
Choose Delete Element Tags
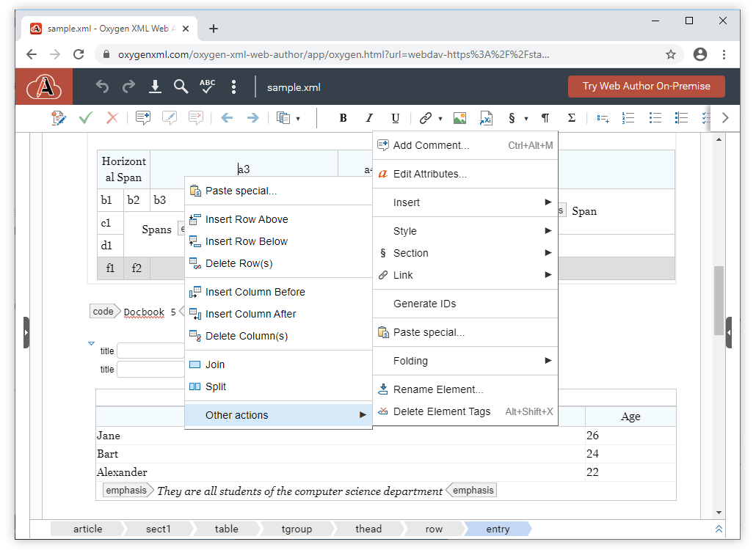(x=465, y=411)
